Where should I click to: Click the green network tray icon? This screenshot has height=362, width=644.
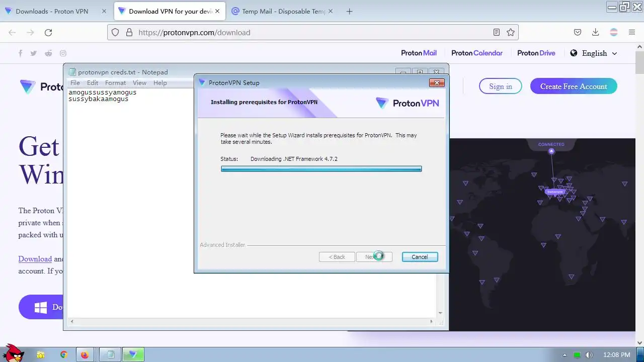pos(577,355)
